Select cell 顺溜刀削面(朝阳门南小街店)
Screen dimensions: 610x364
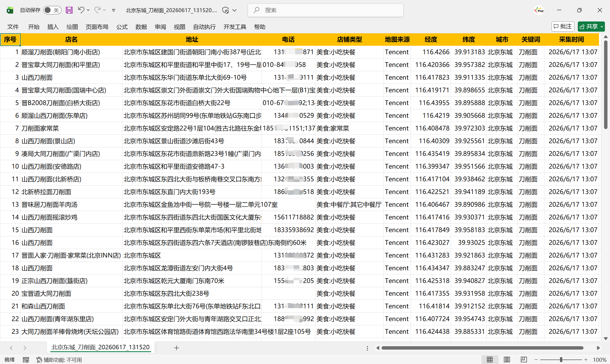tap(71, 52)
